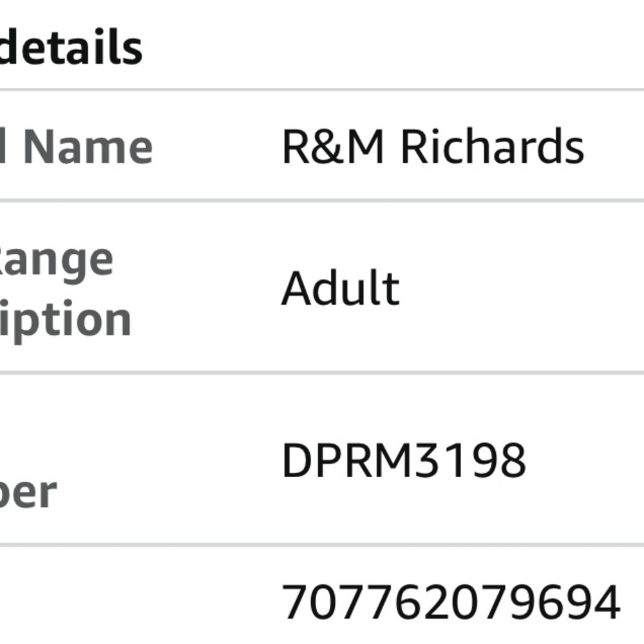
Task: Select the "Adult" age range value
Action: click(x=340, y=288)
